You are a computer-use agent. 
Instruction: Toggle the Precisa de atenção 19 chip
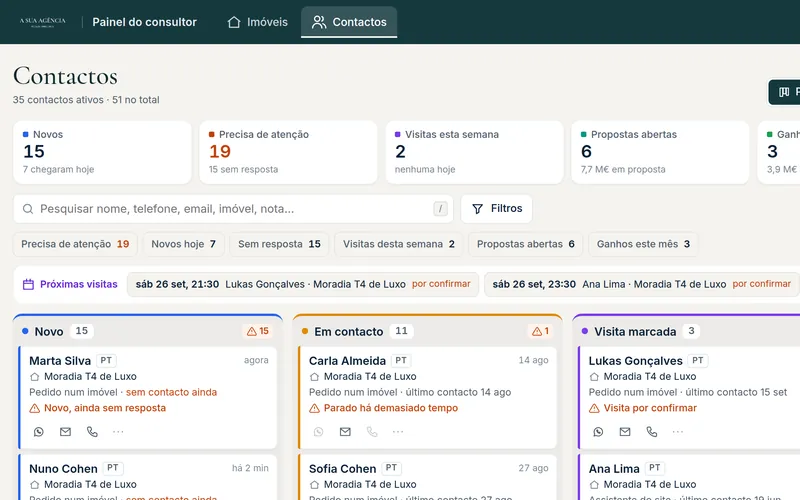75,244
